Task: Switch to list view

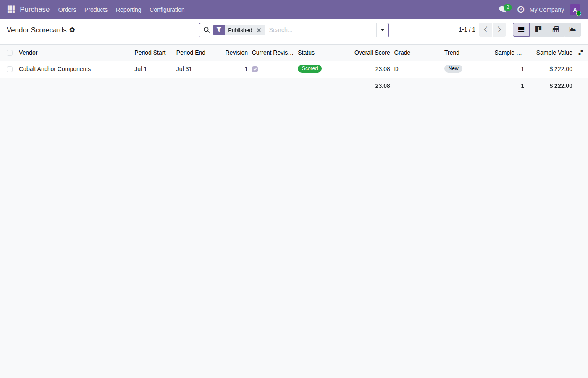Action: coord(521,29)
